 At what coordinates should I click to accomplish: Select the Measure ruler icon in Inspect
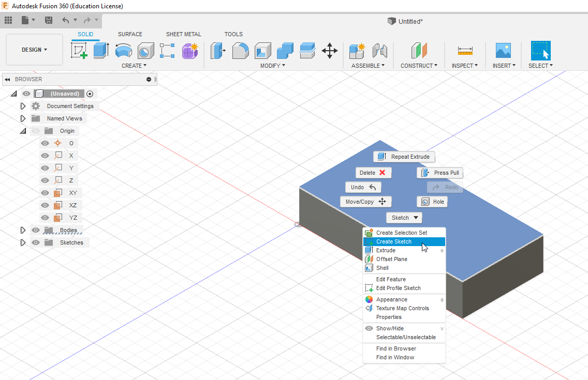465,51
